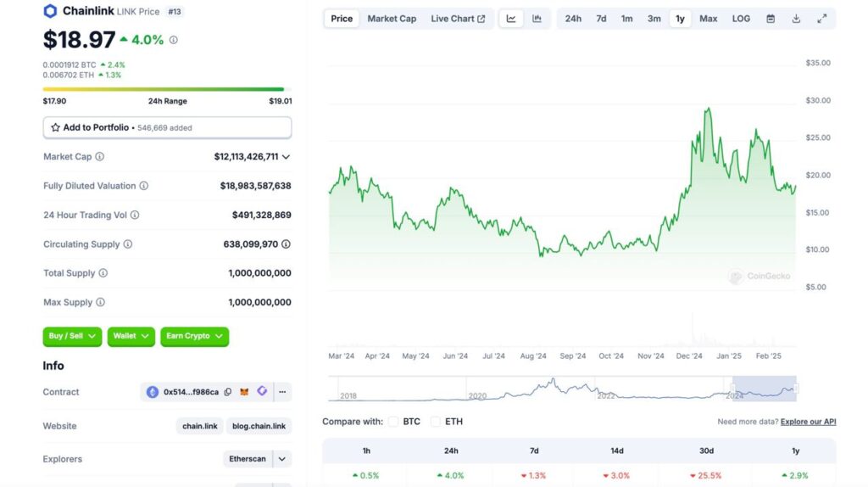868x487 pixels.
Task: Open the Buy / Sell dropdown
Action: click(73, 336)
